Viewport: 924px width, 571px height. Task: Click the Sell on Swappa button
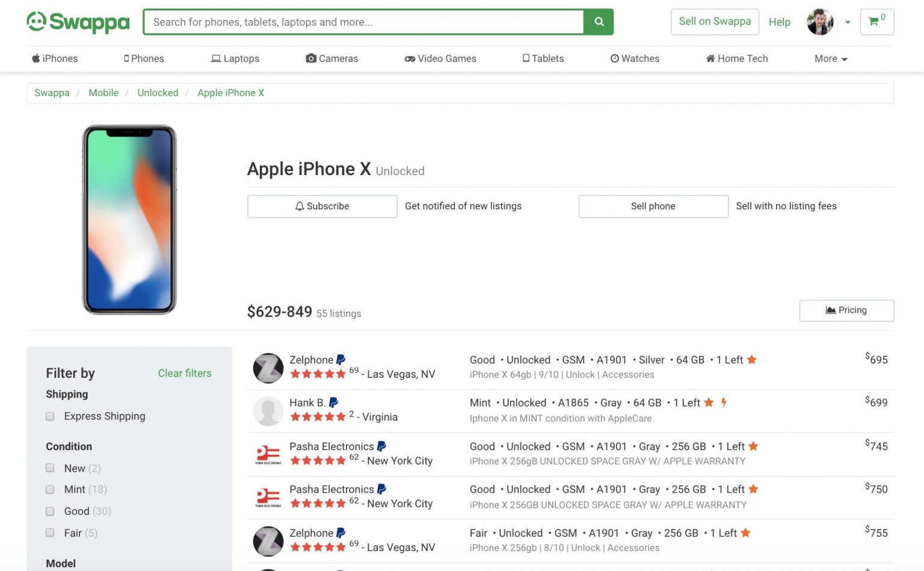(715, 21)
